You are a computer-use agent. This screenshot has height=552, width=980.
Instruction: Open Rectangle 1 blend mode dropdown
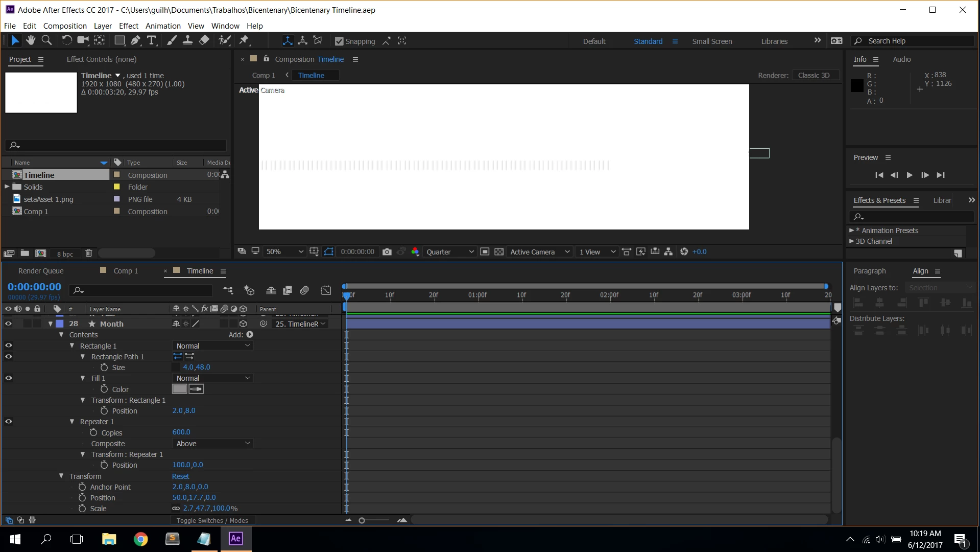[213, 346]
